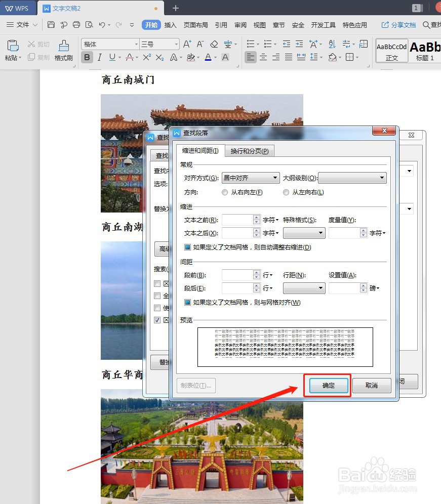This screenshot has width=441, height=504.
Task: Center align text icon
Action: 263,57
